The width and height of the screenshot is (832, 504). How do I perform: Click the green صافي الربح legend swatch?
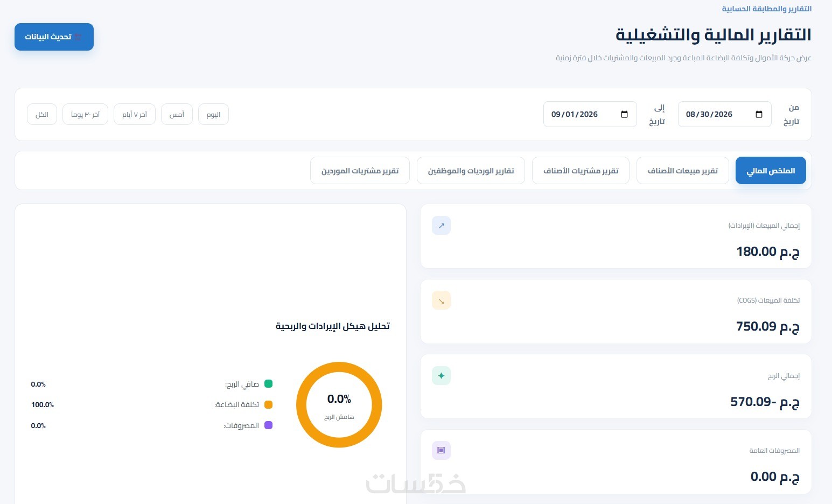click(x=268, y=384)
